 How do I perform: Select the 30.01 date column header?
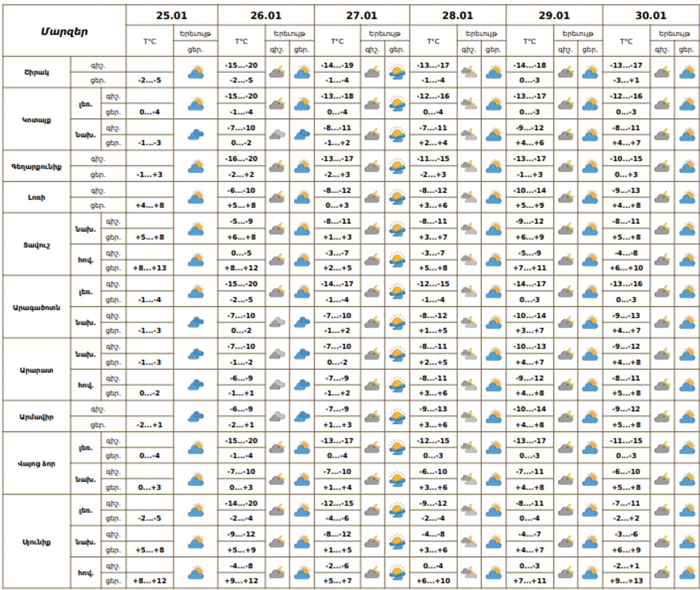[x=651, y=15]
